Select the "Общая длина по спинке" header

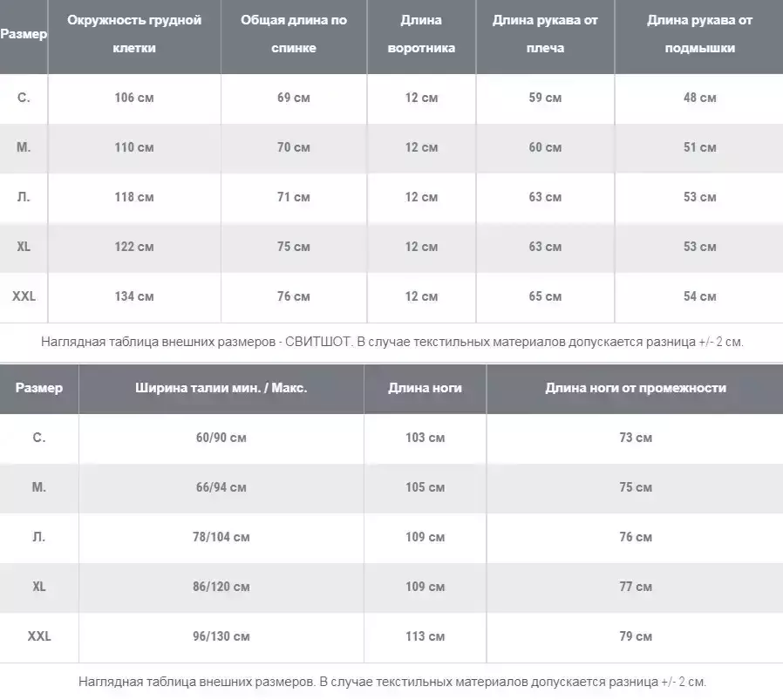click(x=294, y=34)
